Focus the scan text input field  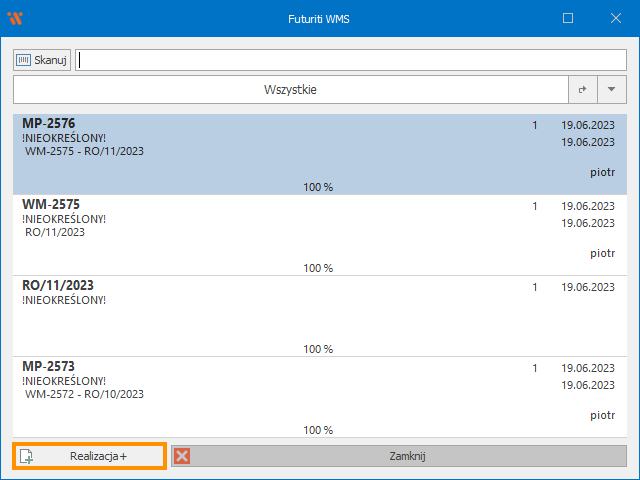point(350,60)
